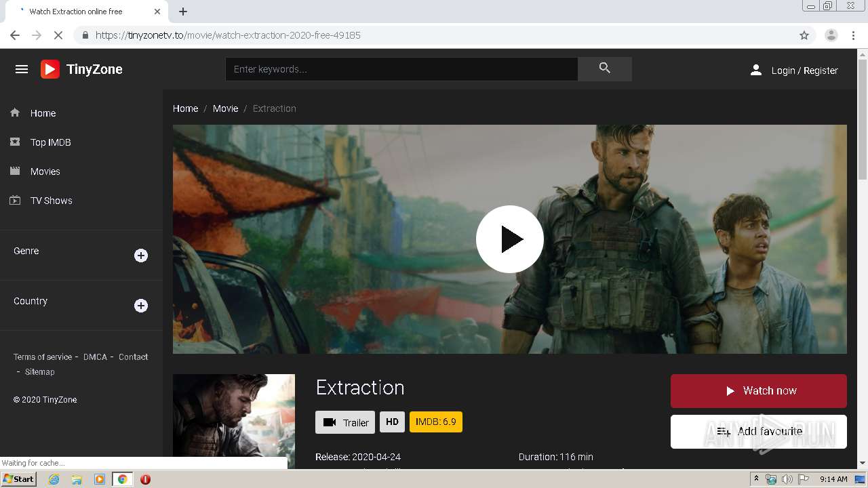Open the hamburger menu icon

[x=22, y=69]
